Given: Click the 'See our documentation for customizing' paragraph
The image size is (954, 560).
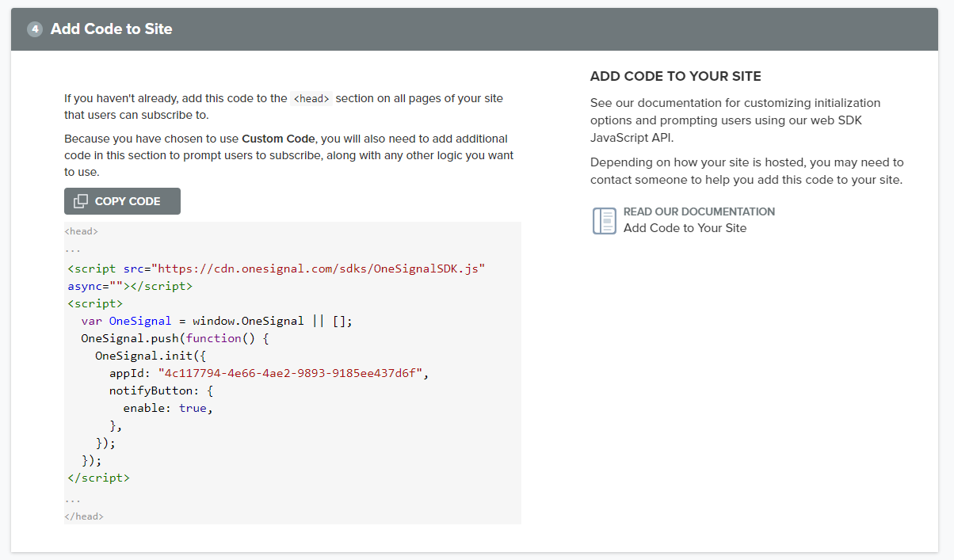Looking at the screenshot, I should (735, 120).
